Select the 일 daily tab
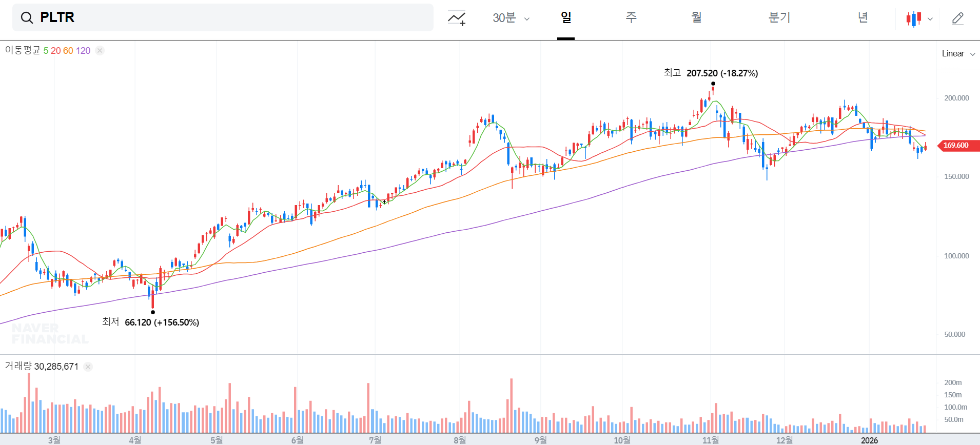Image resolution: width=980 pixels, height=445 pixels. (x=566, y=17)
